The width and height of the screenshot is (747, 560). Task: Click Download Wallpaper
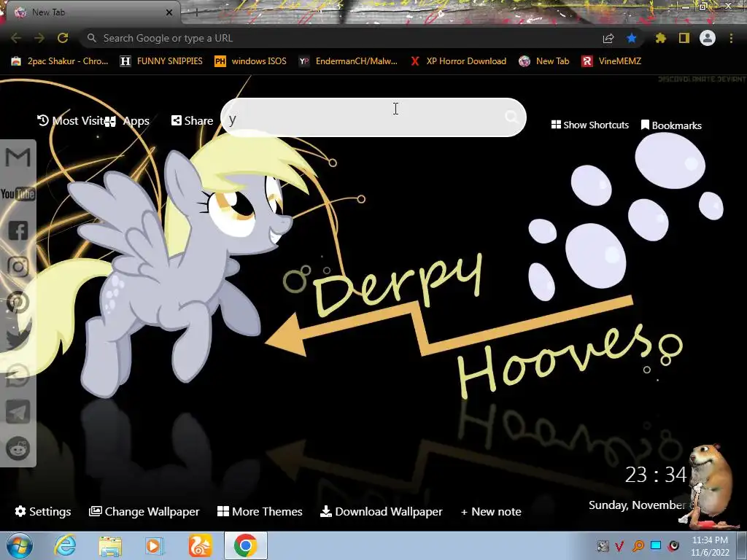click(381, 511)
